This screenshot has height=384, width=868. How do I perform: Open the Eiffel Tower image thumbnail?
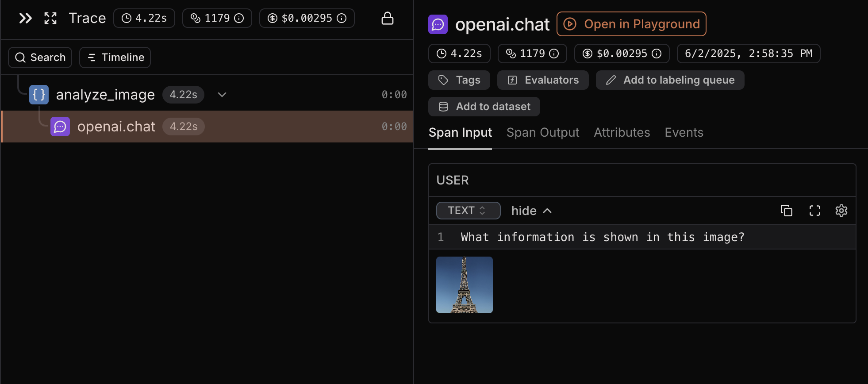pos(465,285)
